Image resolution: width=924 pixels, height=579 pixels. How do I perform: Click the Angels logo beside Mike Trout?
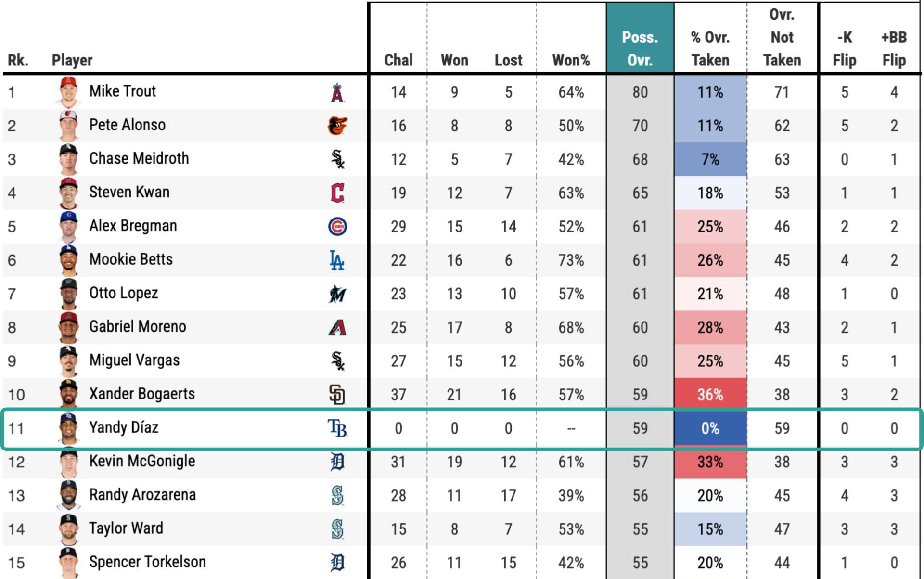[337, 92]
